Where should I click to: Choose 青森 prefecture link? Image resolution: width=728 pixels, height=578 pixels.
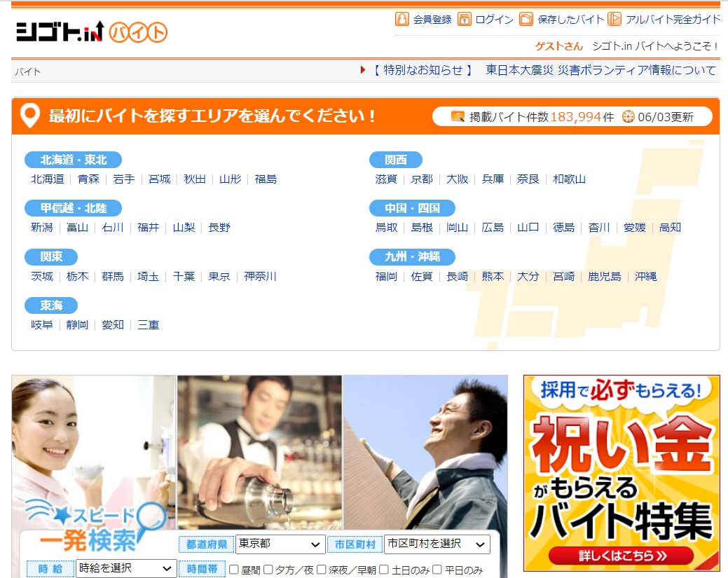[89, 179]
